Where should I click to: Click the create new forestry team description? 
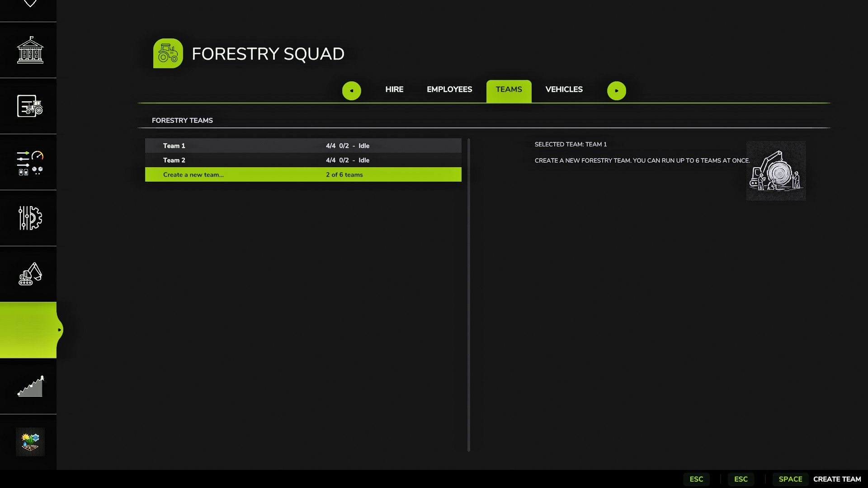(x=642, y=160)
